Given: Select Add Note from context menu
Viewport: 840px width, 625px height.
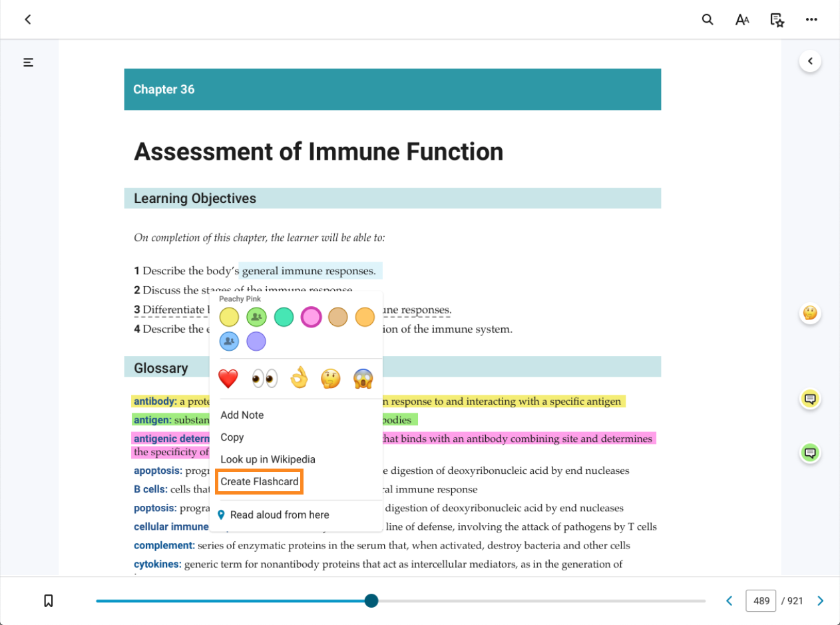Looking at the screenshot, I should pyautogui.click(x=242, y=415).
